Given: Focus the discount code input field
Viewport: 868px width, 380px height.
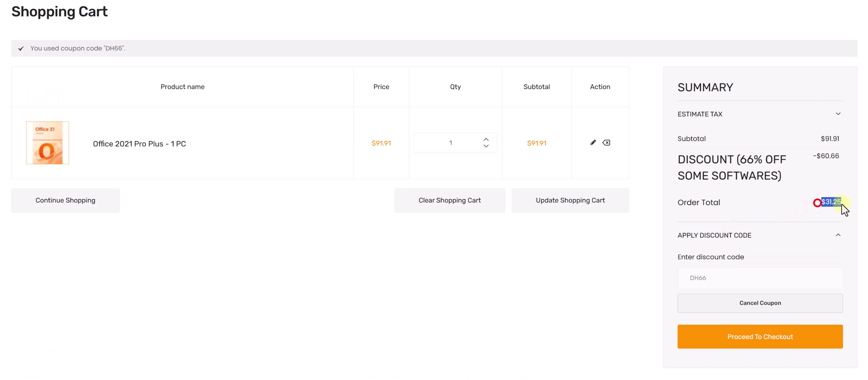Looking at the screenshot, I should (x=760, y=278).
